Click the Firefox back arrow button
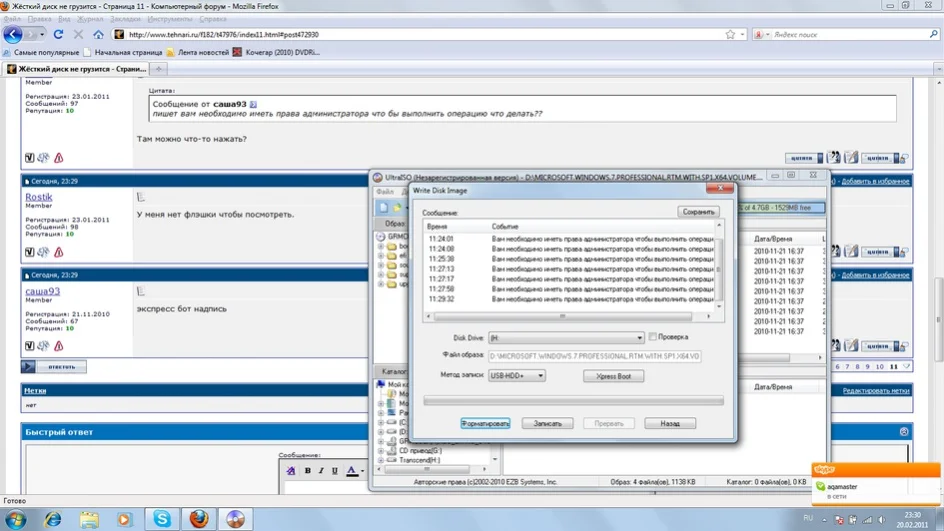 click(x=13, y=34)
